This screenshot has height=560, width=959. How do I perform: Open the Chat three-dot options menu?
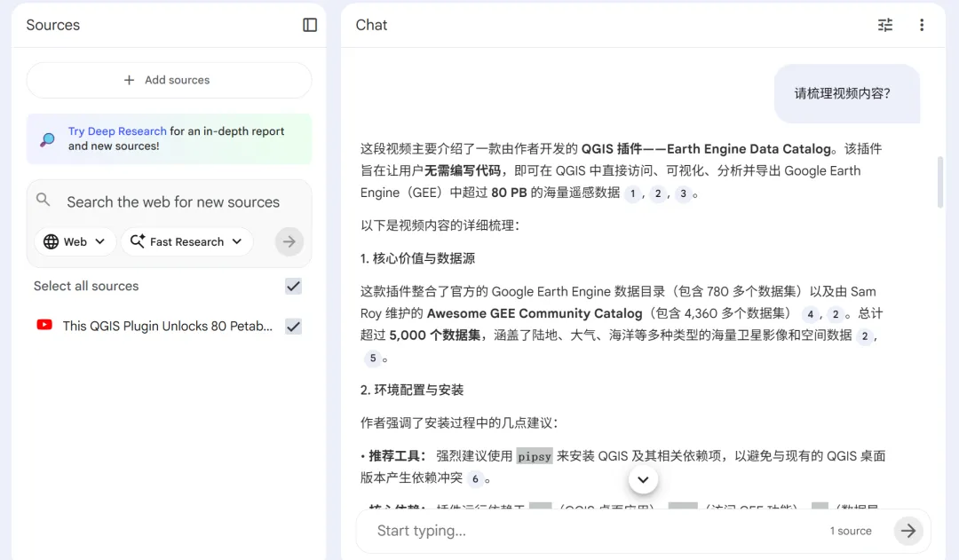[x=922, y=25]
